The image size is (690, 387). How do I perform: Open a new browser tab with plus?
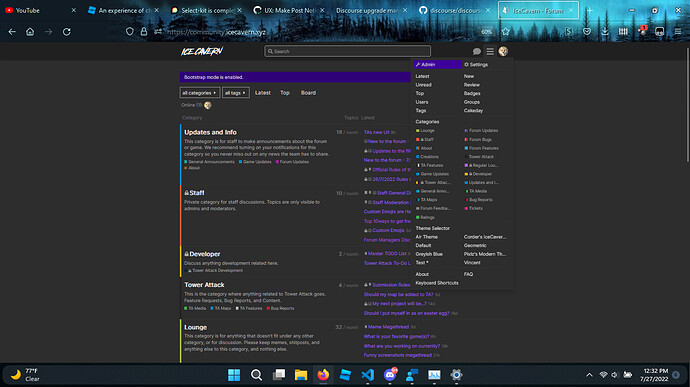tap(589, 10)
